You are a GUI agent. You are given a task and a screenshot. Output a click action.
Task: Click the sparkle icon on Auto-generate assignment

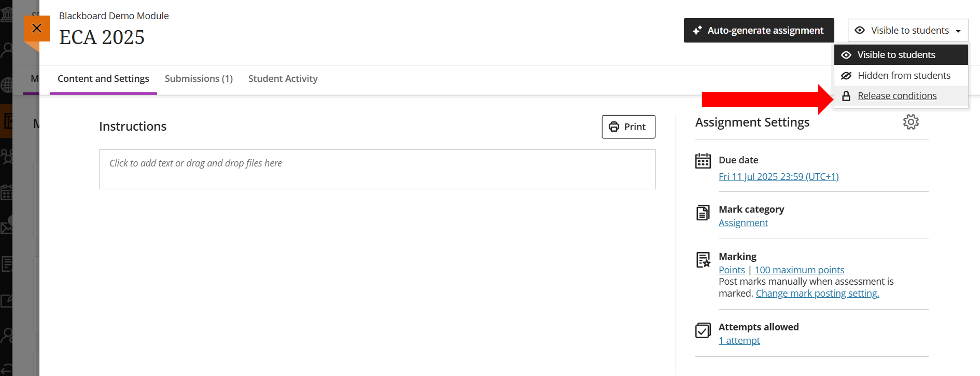(x=697, y=31)
